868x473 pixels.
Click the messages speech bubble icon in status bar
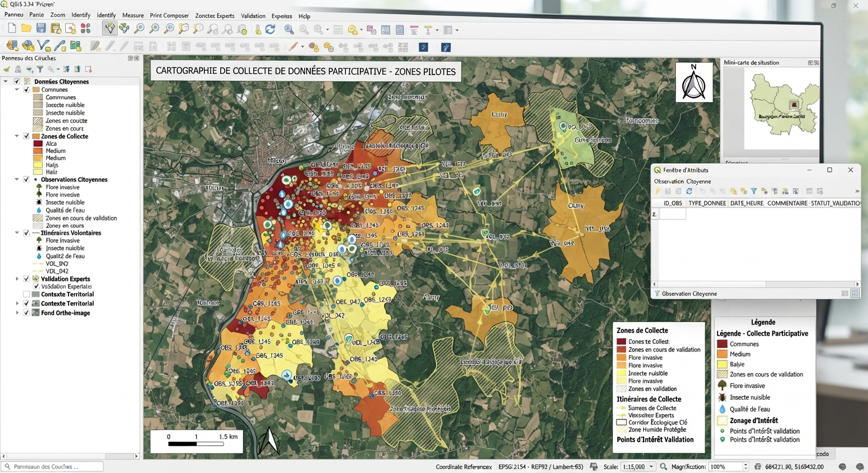point(859,467)
